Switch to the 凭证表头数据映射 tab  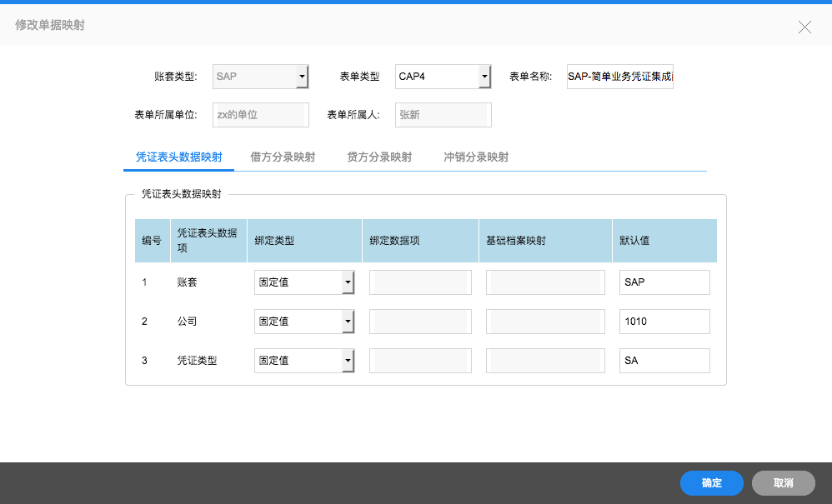pos(178,157)
